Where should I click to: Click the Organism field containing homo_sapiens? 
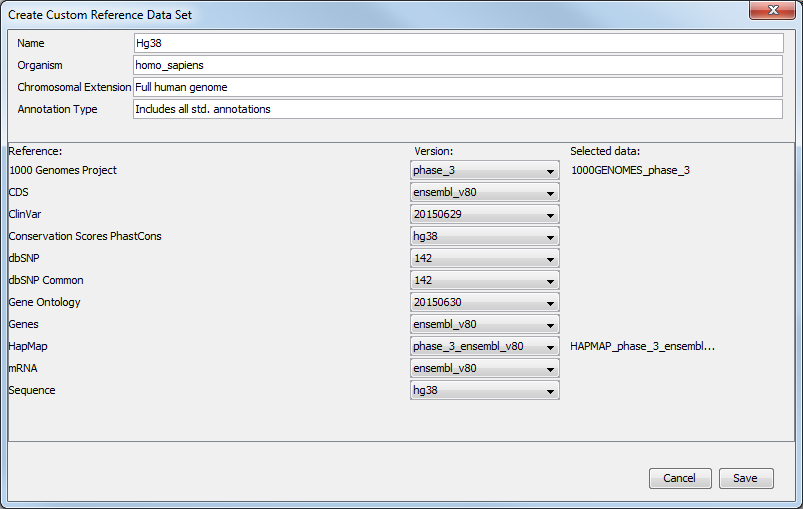point(458,65)
